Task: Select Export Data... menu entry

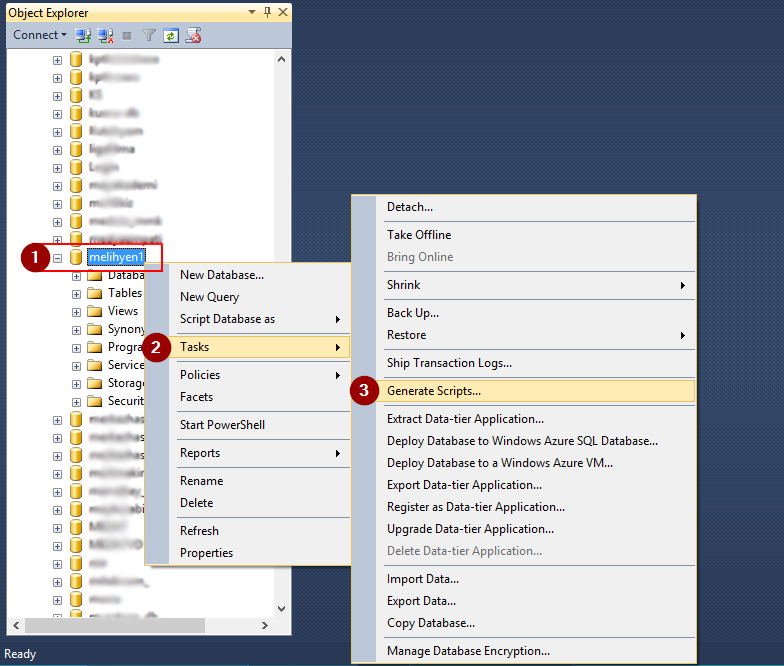Action: point(421,601)
